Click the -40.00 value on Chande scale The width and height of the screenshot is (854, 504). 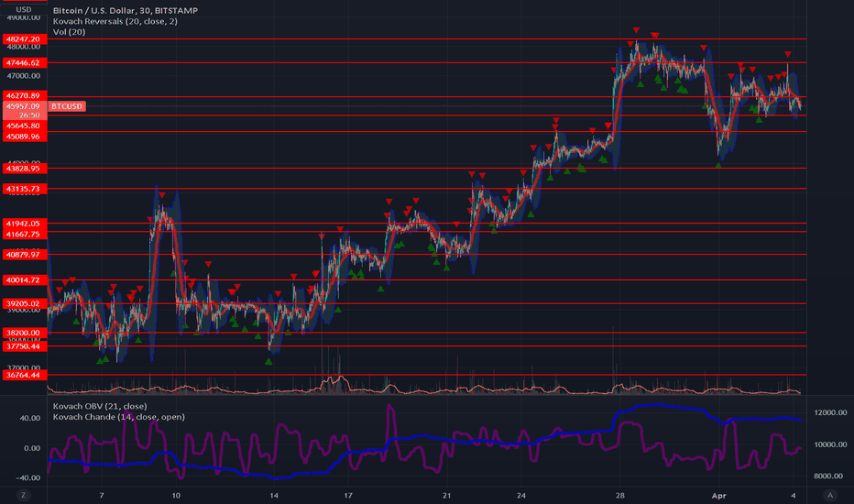(x=28, y=477)
